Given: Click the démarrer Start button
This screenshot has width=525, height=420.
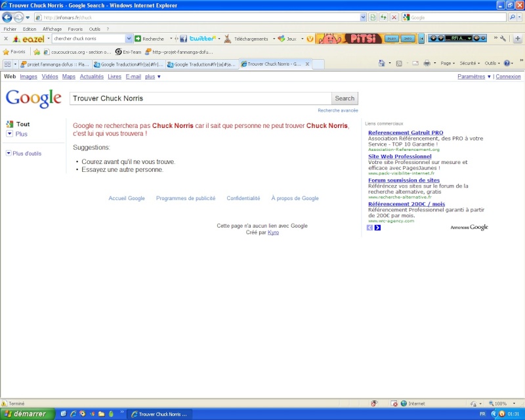Looking at the screenshot, I should coord(28,414).
